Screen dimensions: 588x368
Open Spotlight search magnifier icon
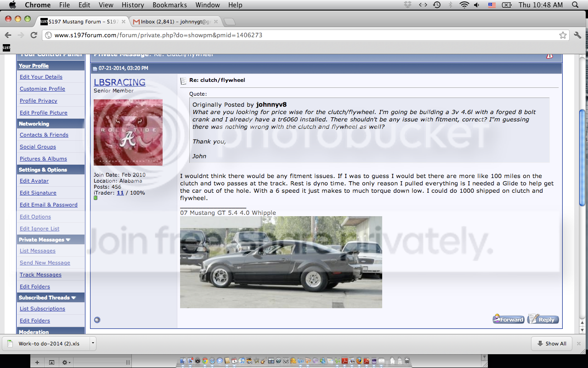pos(575,5)
